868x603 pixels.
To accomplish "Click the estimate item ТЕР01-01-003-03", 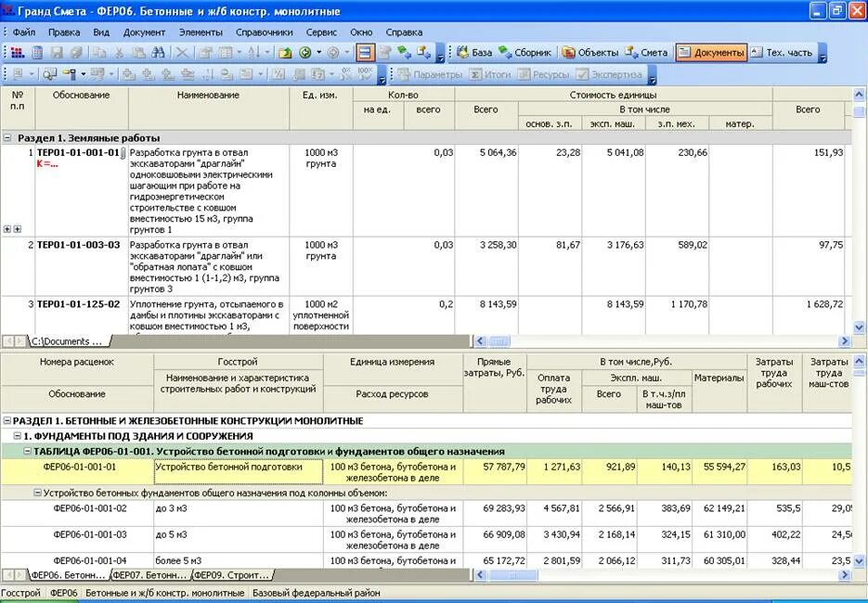I will coord(79,245).
